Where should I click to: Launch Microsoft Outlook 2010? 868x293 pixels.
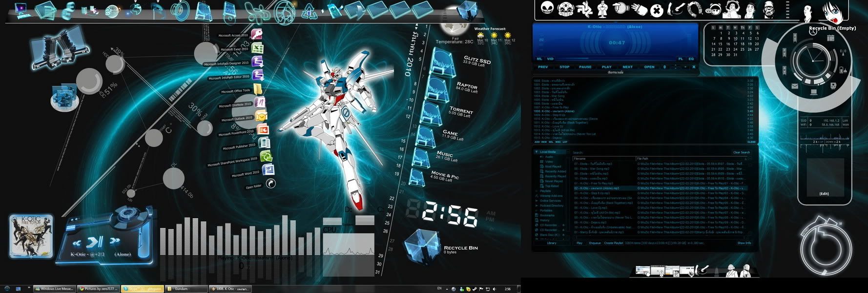(x=261, y=117)
